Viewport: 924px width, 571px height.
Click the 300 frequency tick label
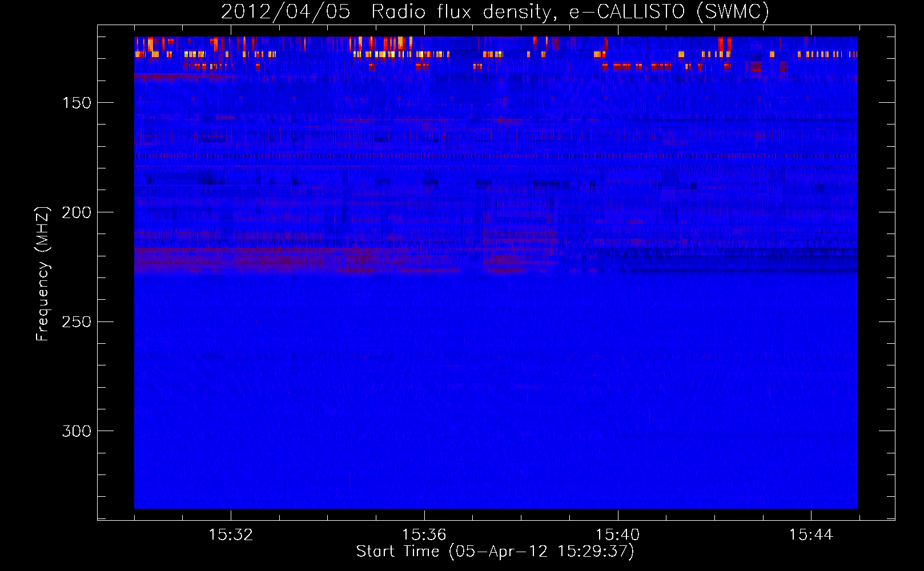(77, 431)
